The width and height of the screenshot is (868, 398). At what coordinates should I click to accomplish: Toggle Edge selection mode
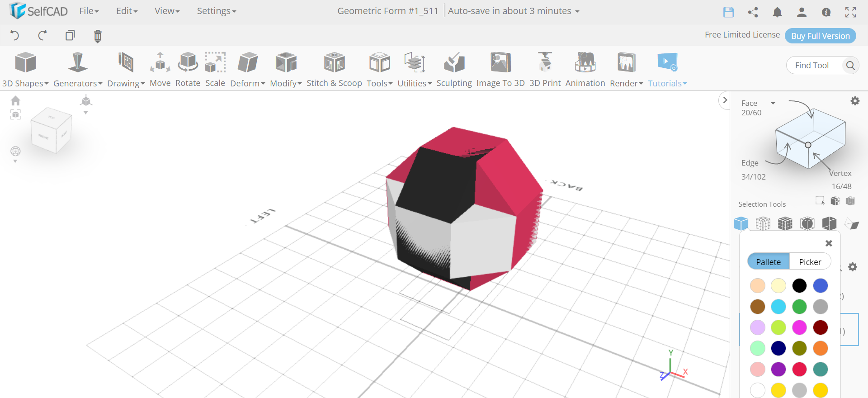[750, 163]
